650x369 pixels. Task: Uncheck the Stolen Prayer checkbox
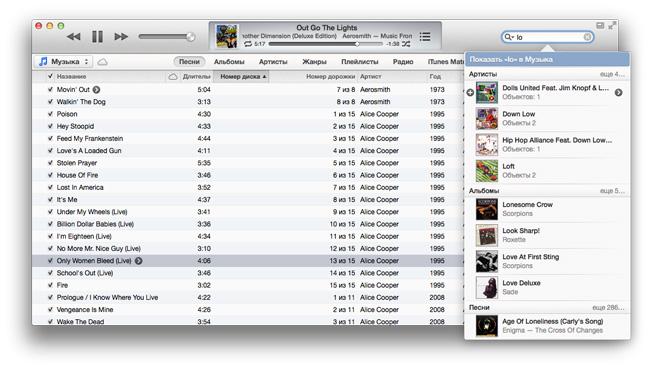point(50,163)
